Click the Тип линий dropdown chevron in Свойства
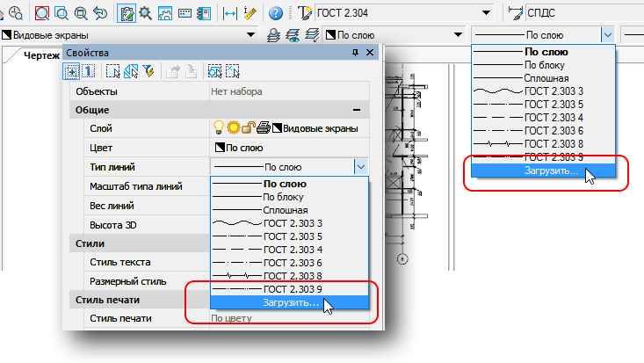This screenshot has width=644, height=363. point(360,167)
